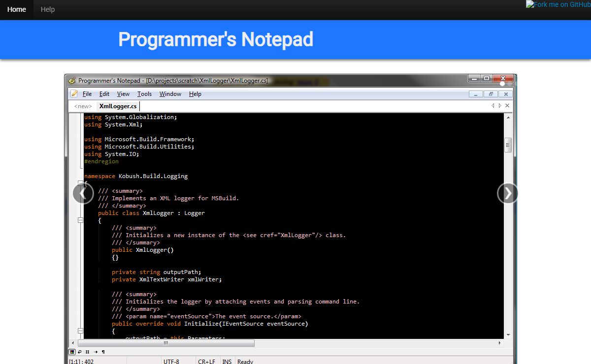This screenshot has width=591, height=364.
Task: Toggle the hash grid icon in bottom toolbar
Action: (x=88, y=352)
